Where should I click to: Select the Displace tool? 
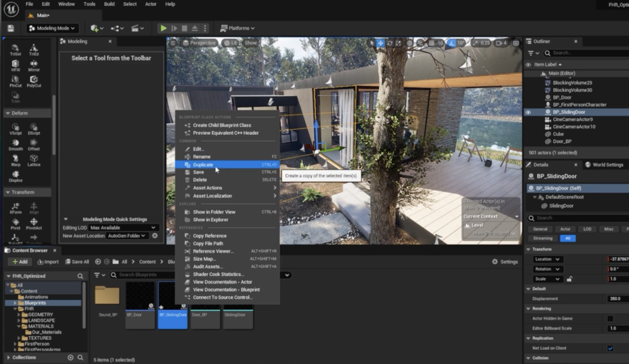15,177
